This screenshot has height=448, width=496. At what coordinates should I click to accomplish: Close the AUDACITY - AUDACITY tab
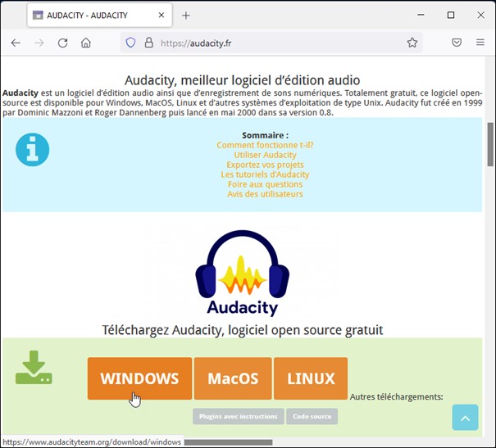click(162, 15)
